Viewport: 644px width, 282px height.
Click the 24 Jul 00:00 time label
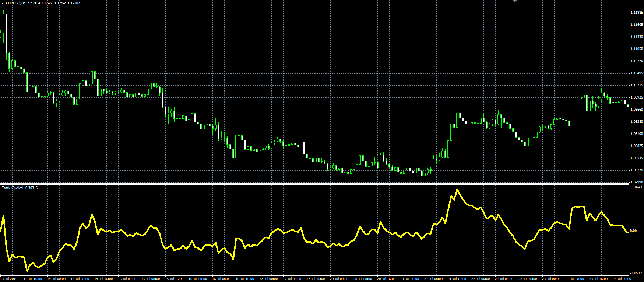tap(622, 279)
